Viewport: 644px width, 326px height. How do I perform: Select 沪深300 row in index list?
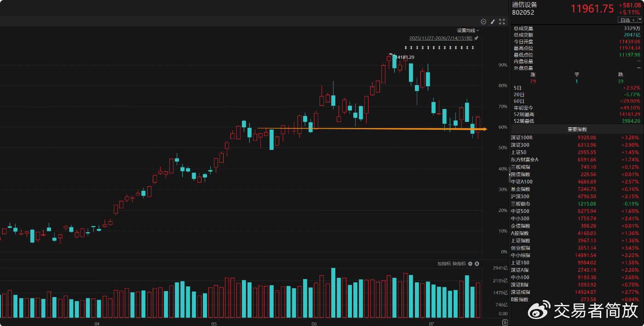pyautogui.click(x=577, y=196)
